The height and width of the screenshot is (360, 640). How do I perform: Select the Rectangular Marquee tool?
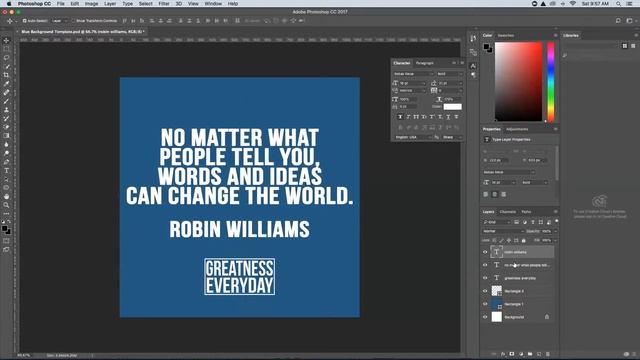pyautogui.click(x=6, y=49)
